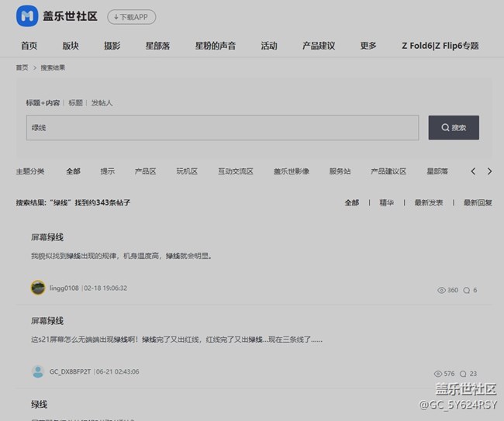Filter results by 产品区 category

pos(145,171)
